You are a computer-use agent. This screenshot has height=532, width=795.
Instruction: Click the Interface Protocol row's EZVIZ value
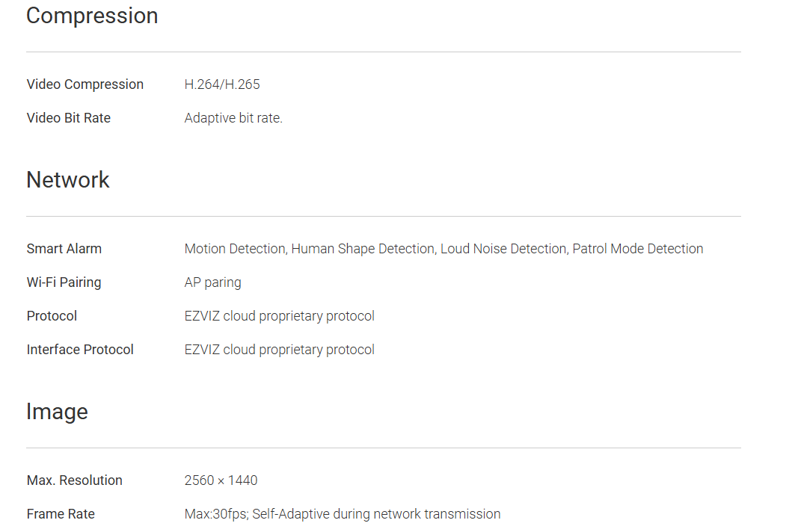click(279, 350)
